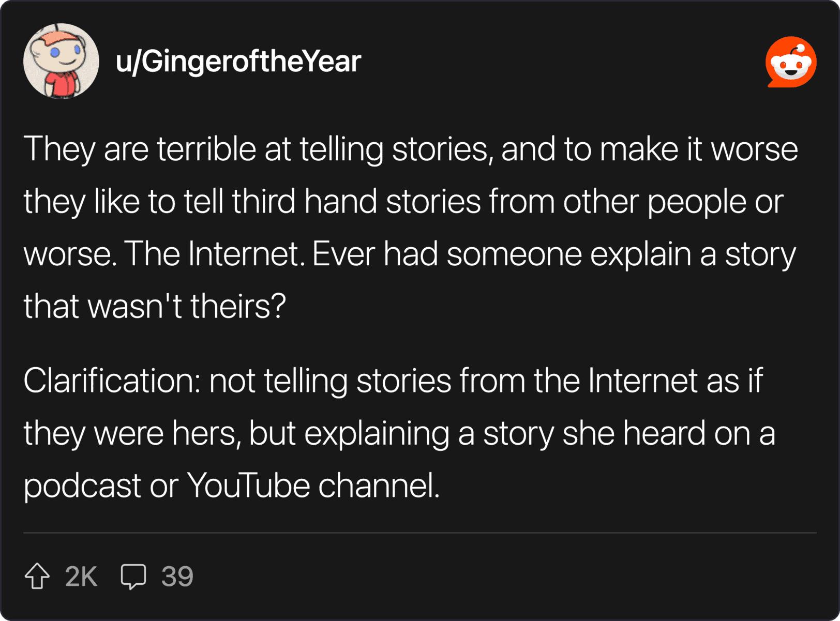This screenshot has width=840, height=621.
Task: Click the word "YouTube" in the post
Action: click(x=248, y=485)
